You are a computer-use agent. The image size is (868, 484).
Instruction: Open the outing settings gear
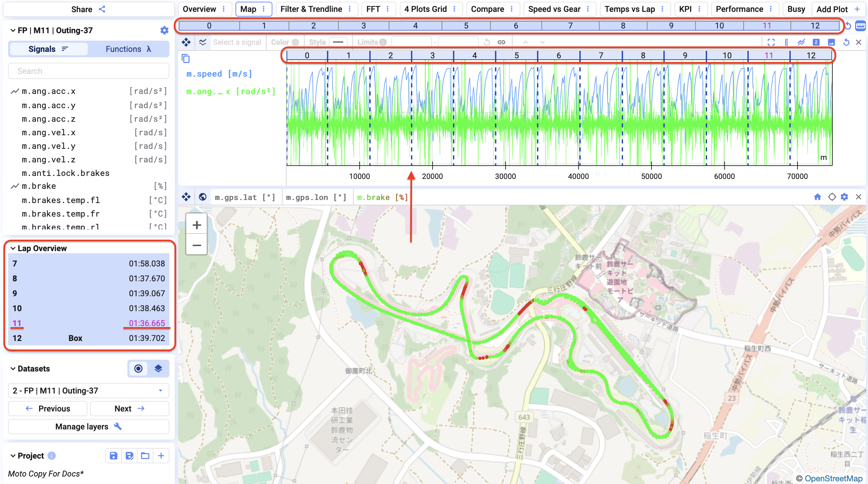(164, 31)
